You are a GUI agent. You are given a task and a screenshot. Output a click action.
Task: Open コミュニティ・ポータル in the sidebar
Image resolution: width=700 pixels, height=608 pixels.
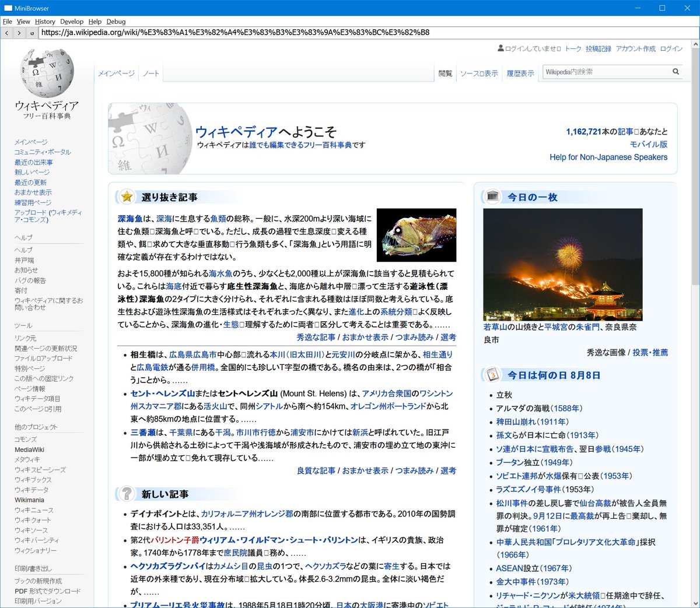point(43,152)
